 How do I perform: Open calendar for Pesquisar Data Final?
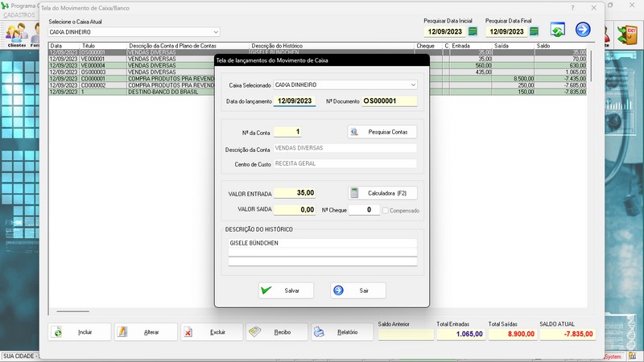coord(534,31)
